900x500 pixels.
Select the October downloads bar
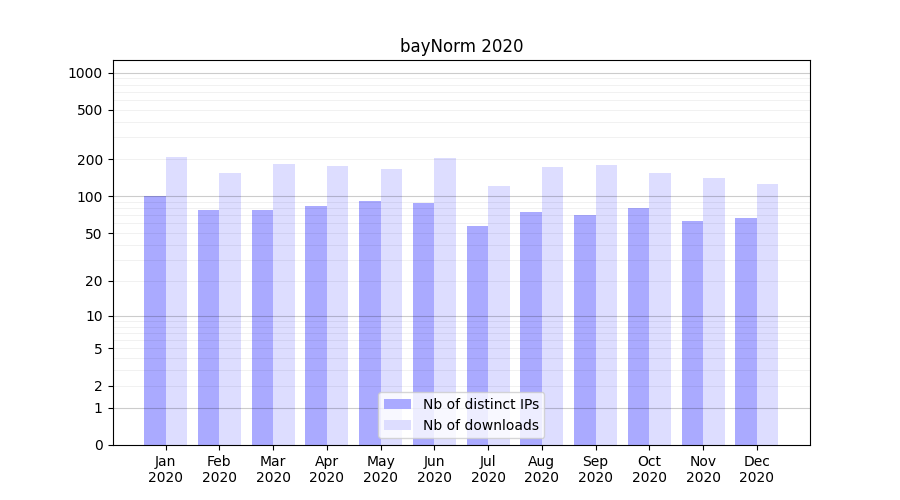pos(660,308)
